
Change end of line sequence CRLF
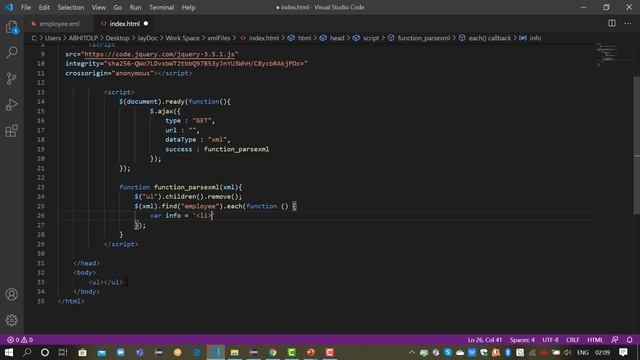573,340
